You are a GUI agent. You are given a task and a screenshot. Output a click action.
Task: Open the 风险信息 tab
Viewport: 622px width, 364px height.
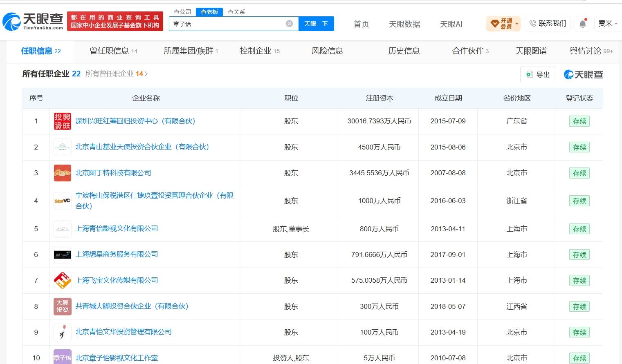coord(328,51)
